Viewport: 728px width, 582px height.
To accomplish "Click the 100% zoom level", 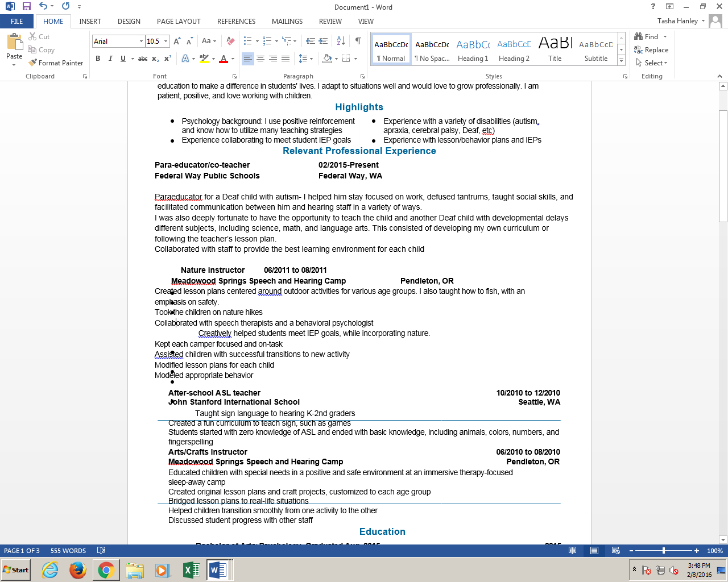I will (x=714, y=550).
